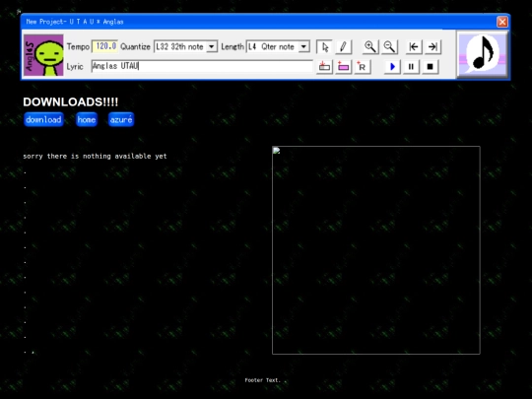This screenshot has width=532, height=399.
Task: Click the 'L32 32th note' quantize value
Action: pos(179,46)
